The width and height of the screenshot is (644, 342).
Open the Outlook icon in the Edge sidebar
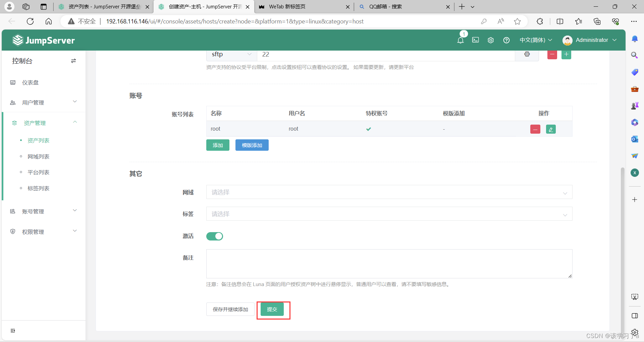(635, 139)
